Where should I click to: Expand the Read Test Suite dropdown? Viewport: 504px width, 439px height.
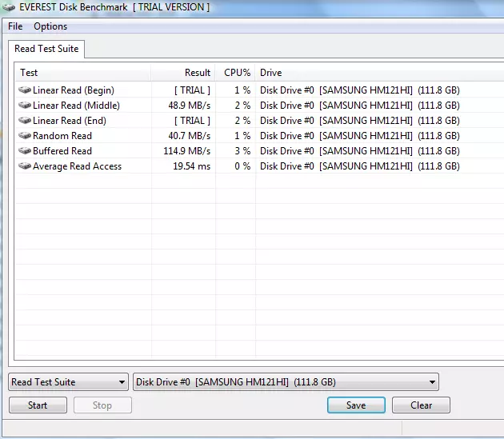click(x=68, y=382)
